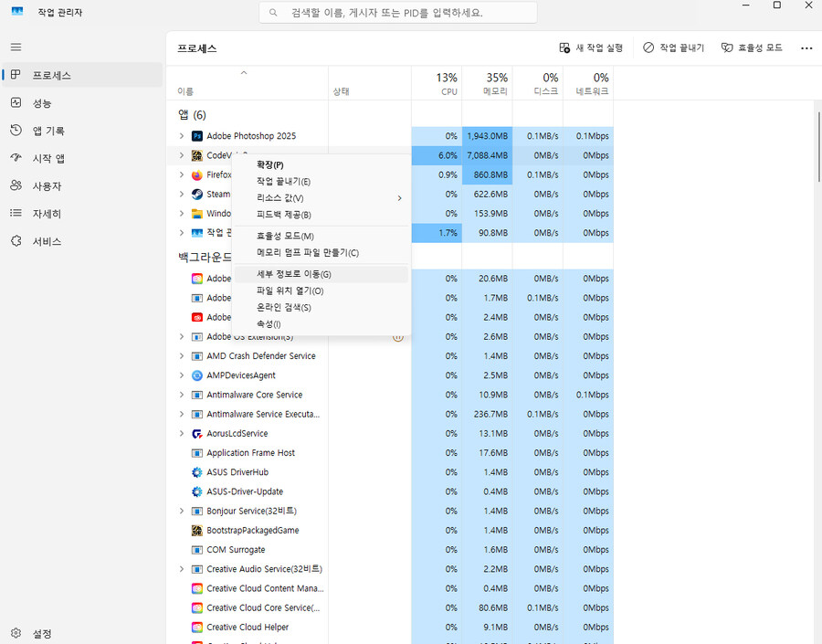
Task: Expand the Steam process group
Action: point(180,194)
